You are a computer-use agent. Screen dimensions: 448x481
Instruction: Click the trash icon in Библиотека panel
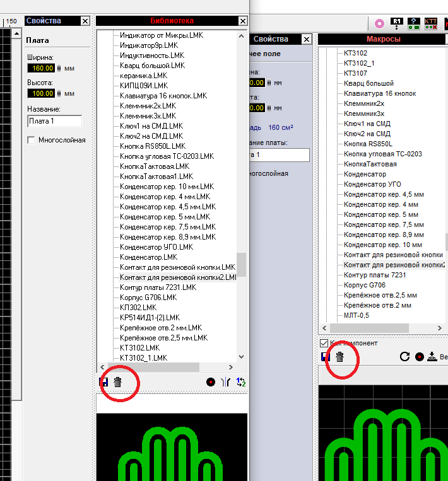pyautogui.click(x=117, y=381)
